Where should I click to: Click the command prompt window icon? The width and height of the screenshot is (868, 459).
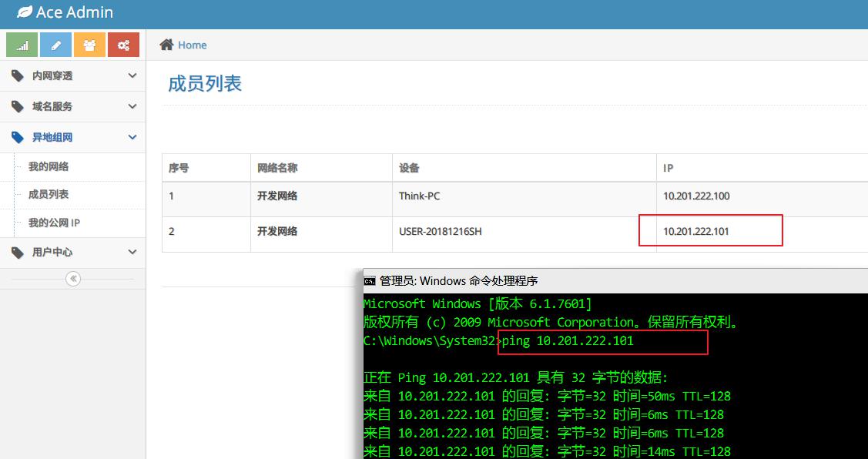pyautogui.click(x=370, y=281)
